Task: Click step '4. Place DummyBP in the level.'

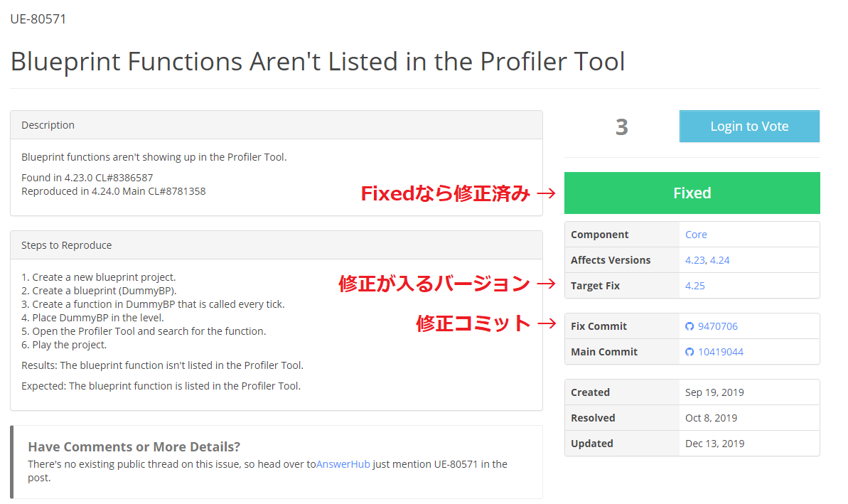Action: tap(92, 318)
